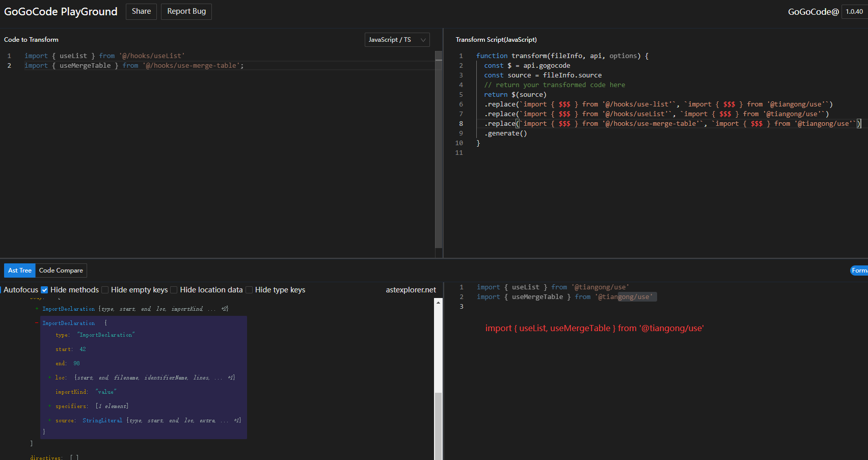Click 'useList' in the output pane line 1
This screenshot has width=868, height=460.
click(526, 287)
